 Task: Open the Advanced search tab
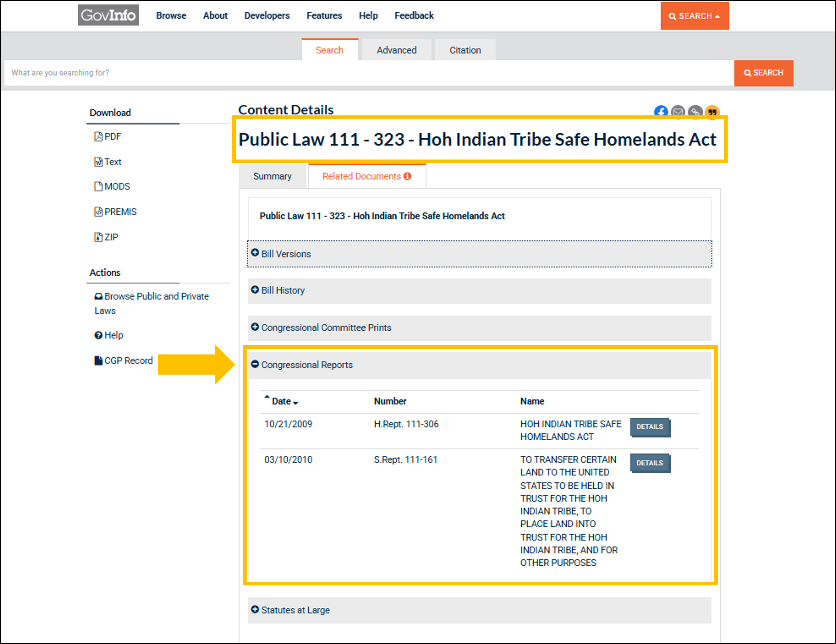396,50
